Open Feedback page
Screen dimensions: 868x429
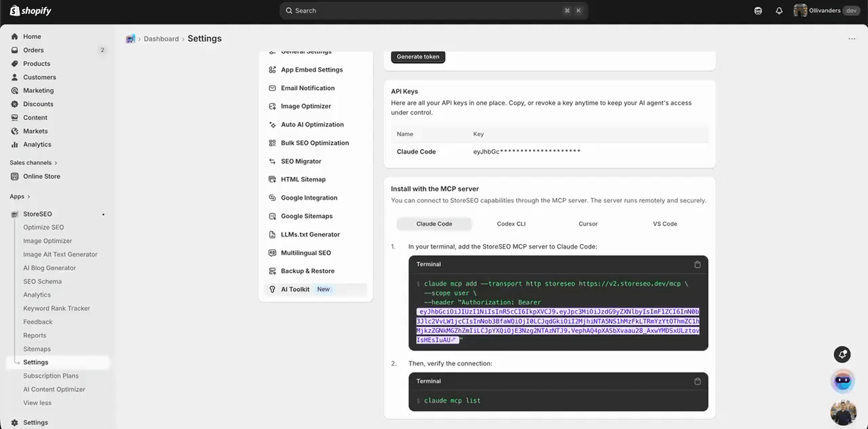tap(38, 322)
